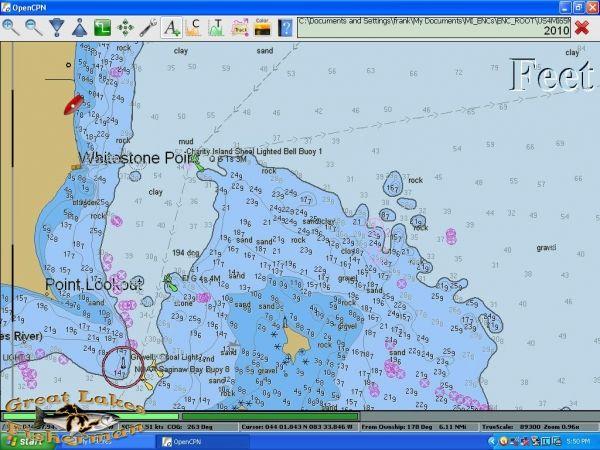This screenshot has width=600, height=450.
Task: Toggle ship Track recording icon
Action: point(240,28)
